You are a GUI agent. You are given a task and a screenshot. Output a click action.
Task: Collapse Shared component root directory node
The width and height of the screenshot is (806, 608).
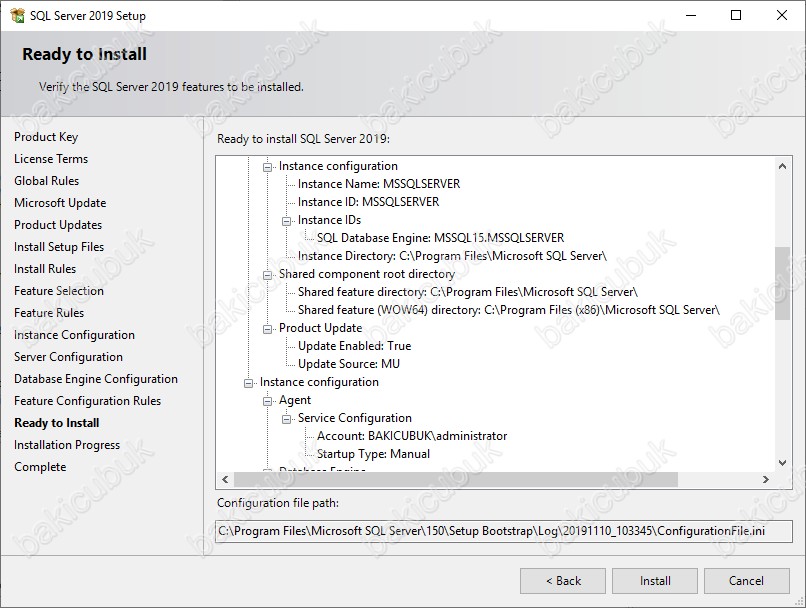(x=267, y=275)
